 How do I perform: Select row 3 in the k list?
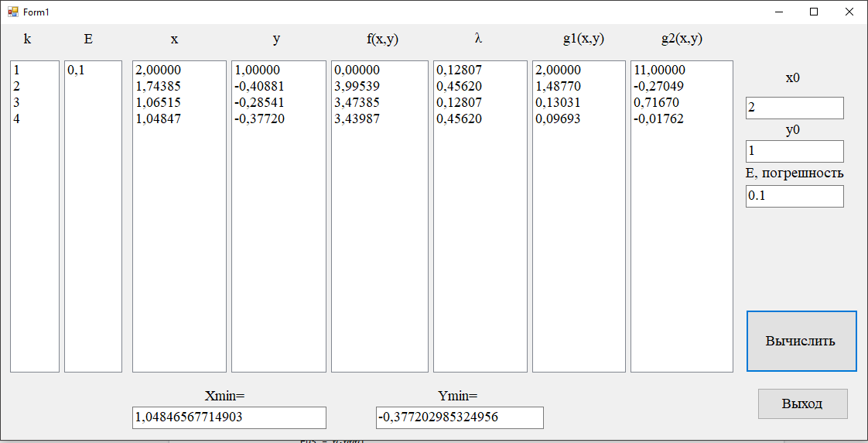(34, 102)
